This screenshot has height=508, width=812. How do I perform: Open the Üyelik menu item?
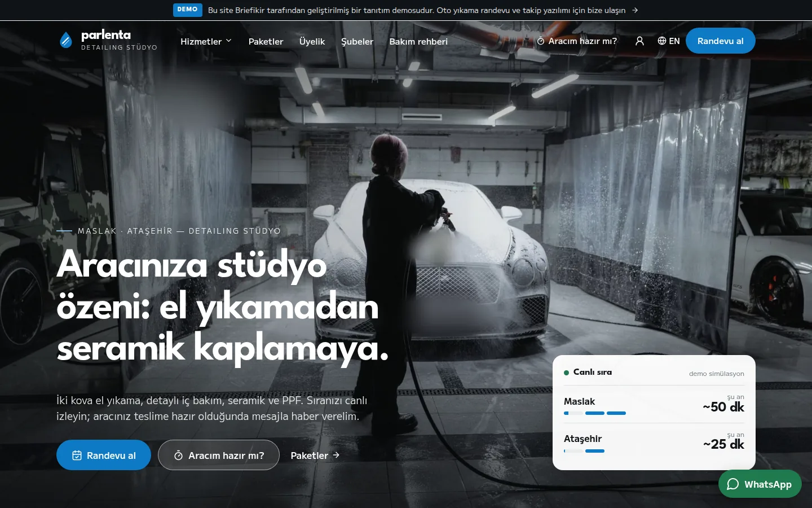[312, 41]
